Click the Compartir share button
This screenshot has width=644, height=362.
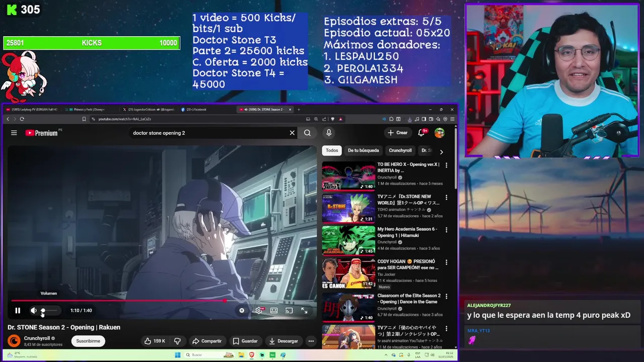[207, 341]
